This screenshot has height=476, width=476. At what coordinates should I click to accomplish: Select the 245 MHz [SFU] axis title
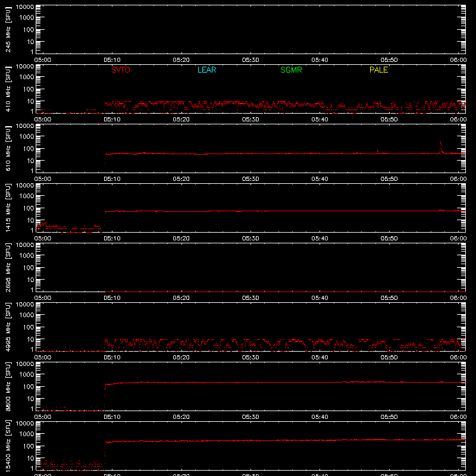(8, 30)
